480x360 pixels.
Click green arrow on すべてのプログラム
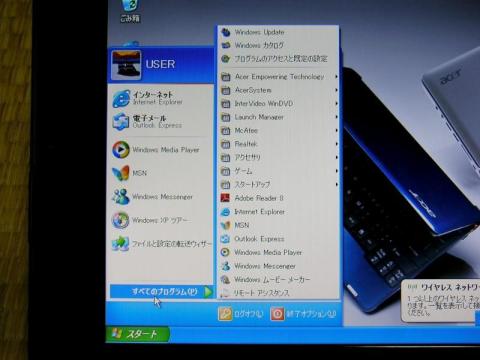coord(208,292)
